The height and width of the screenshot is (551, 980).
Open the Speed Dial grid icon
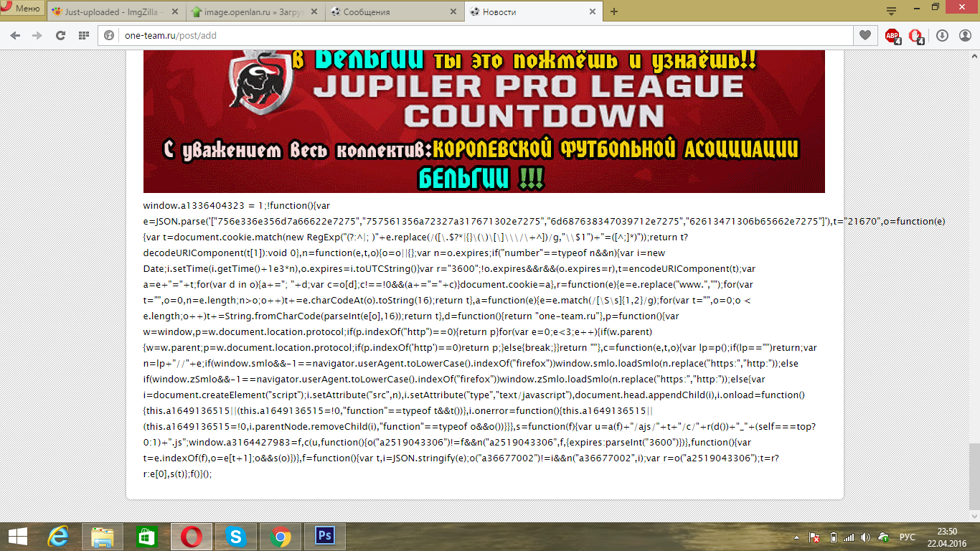tap(83, 35)
